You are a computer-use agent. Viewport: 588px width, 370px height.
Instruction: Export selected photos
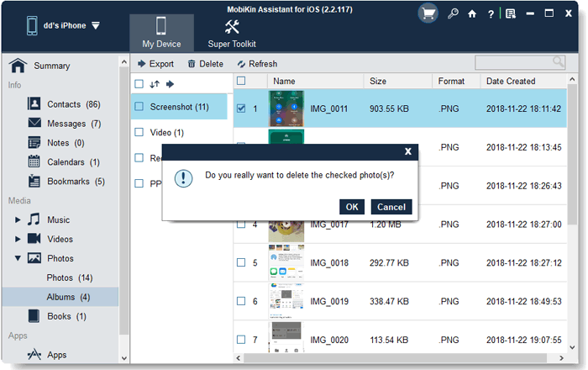tap(155, 64)
